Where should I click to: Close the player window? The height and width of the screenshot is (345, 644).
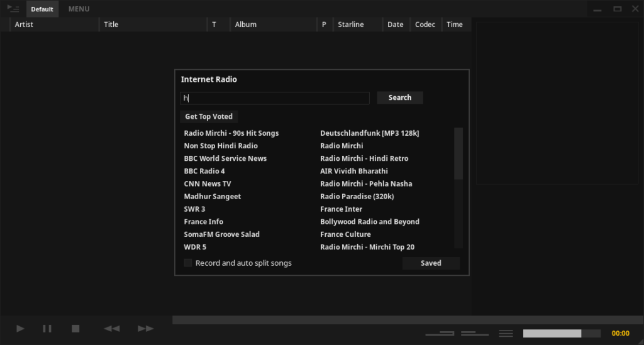(x=635, y=9)
